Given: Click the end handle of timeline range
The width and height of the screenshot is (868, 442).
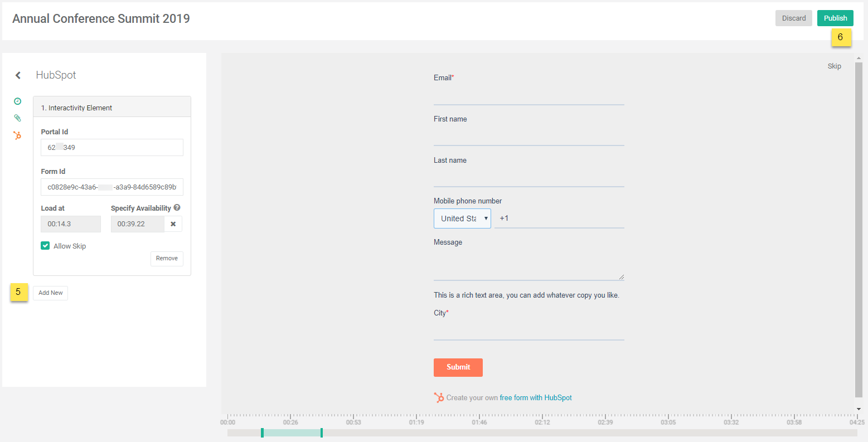Looking at the screenshot, I should coord(322,433).
